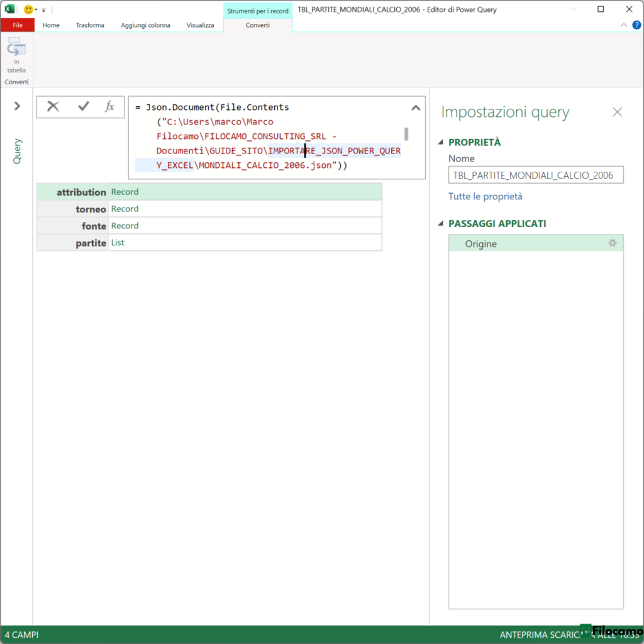Collapse the ribbon with the caret

pos(623,25)
